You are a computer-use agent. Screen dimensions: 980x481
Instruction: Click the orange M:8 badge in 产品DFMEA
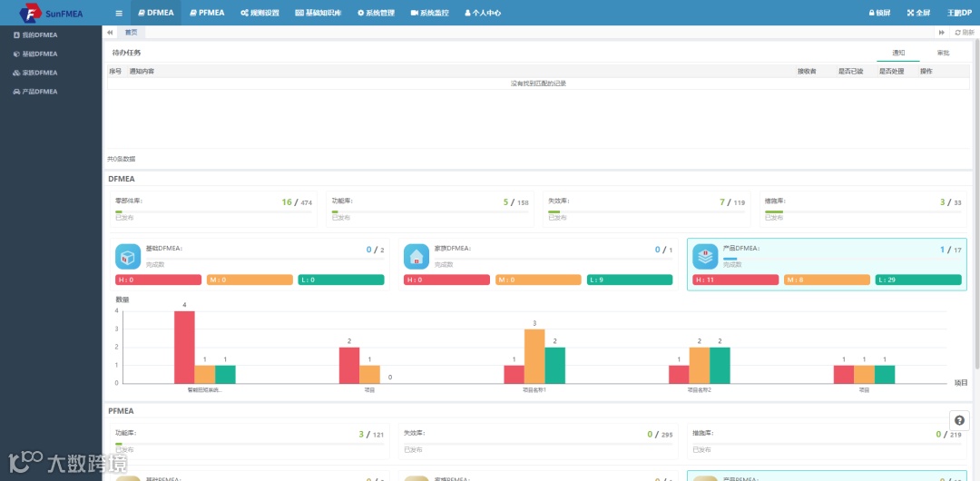click(827, 280)
